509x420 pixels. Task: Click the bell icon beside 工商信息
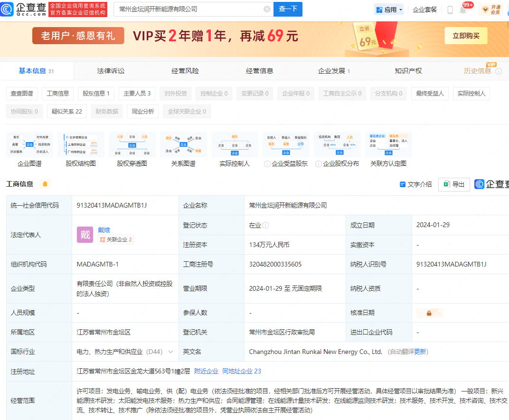click(45, 184)
